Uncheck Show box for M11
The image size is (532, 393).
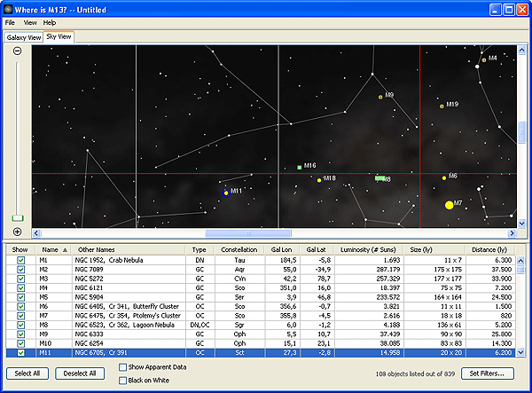click(x=21, y=352)
